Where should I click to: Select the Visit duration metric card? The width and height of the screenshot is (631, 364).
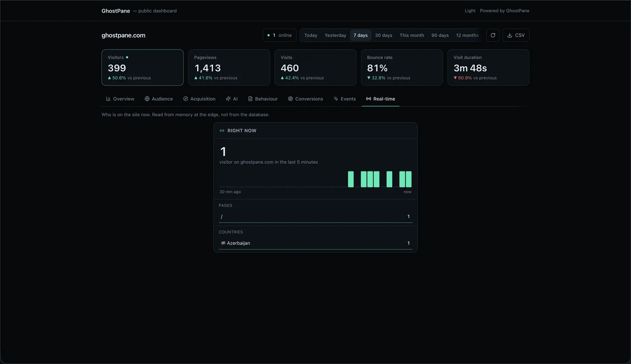(488, 67)
